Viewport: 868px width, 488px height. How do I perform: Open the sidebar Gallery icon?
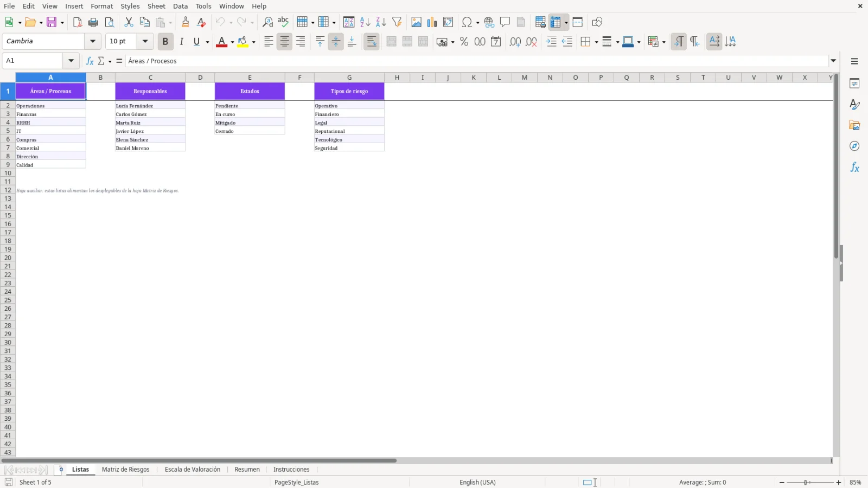click(x=854, y=125)
